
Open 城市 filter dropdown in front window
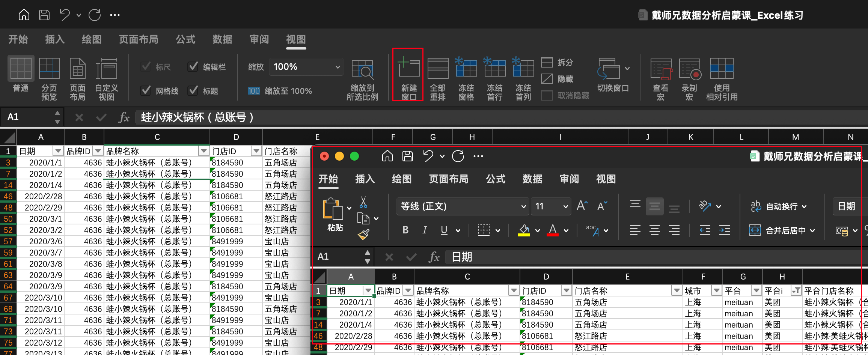[x=716, y=290]
